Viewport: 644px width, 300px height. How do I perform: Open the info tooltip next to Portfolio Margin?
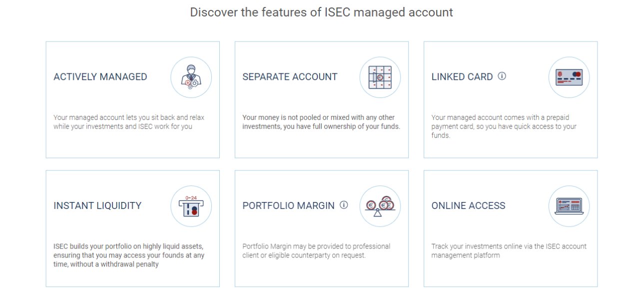coord(344,204)
